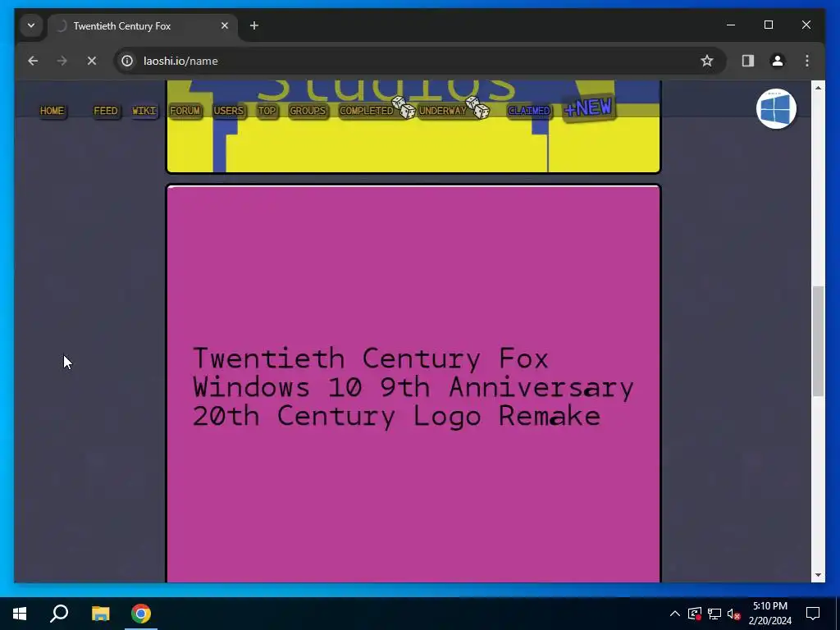This screenshot has width=840, height=630.
Task: Bookmark this page with star
Action: 707,61
